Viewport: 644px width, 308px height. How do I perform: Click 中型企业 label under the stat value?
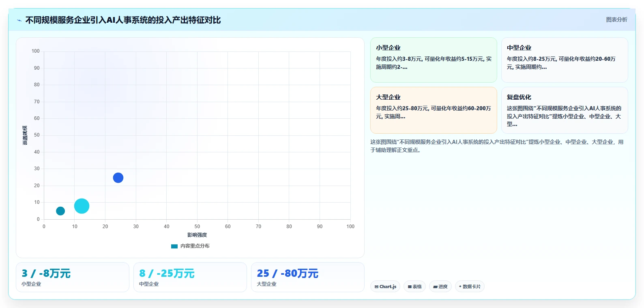point(149,284)
